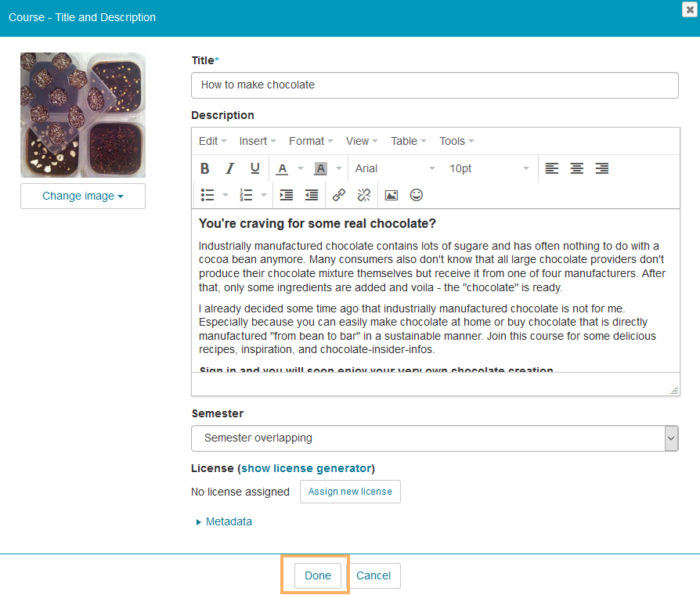Open the Table menu
This screenshot has height=595, width=700.
(x=407, y=141)
